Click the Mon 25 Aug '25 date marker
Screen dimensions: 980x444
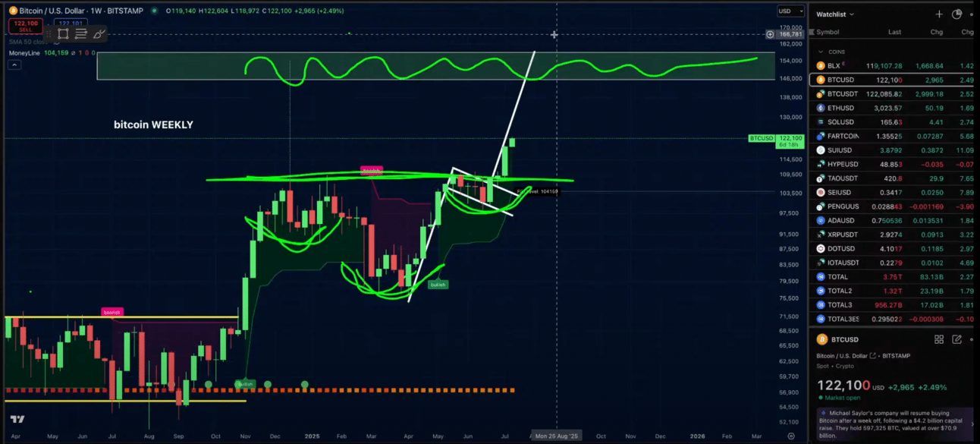pos(557,436)
